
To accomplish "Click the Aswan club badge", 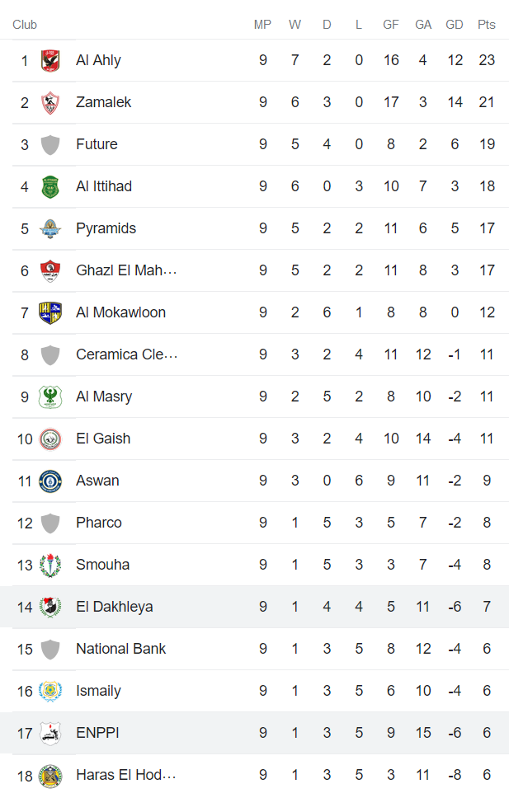I will click(x=49, y=480).
